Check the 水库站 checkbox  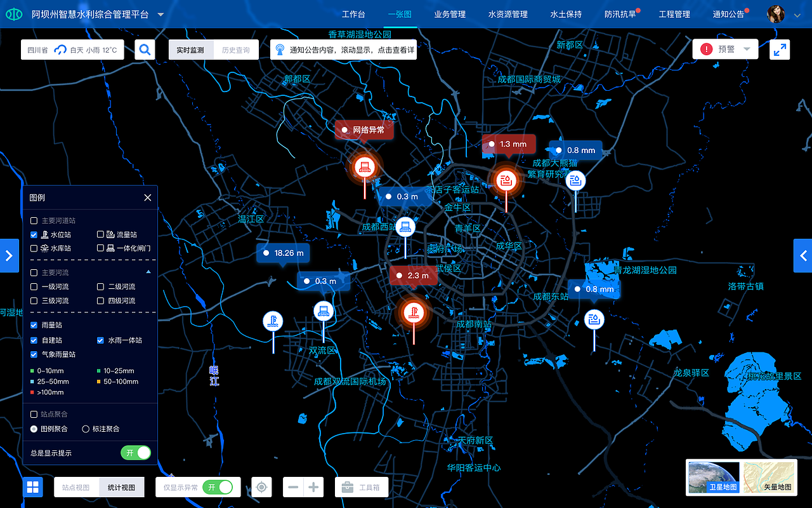point(34,248)
